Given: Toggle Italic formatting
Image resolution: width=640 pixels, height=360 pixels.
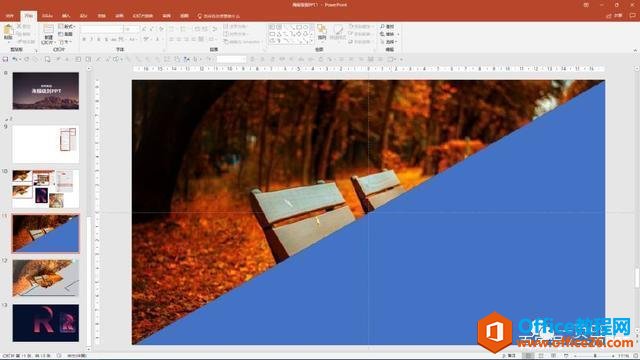Looking at the screenshot, I should [91, 39].
